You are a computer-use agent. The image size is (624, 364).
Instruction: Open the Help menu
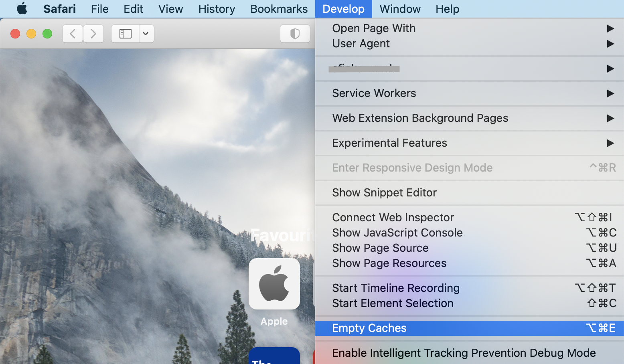447,9
